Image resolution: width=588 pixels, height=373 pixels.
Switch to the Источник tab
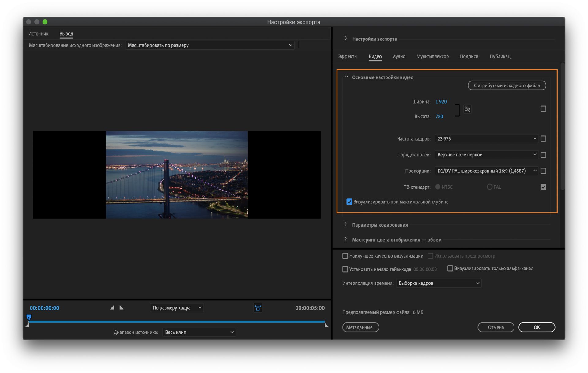pyautogui.click(x=38, y=34)
